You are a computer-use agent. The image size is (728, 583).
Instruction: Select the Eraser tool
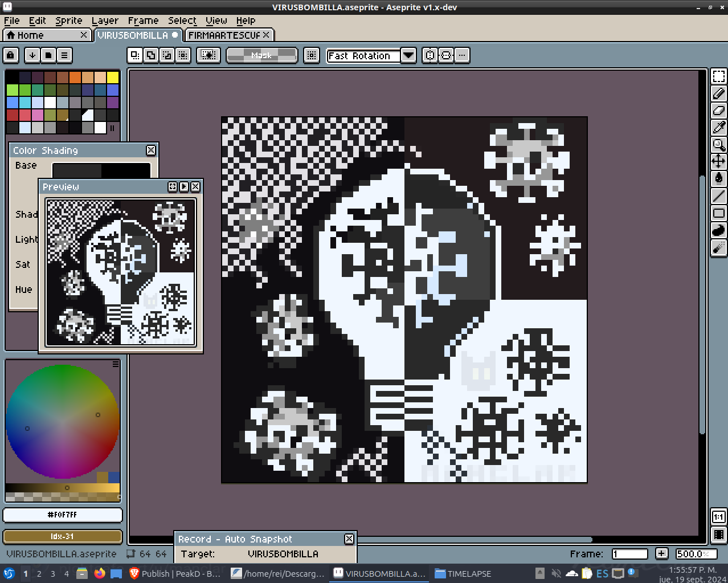(718, 111)
